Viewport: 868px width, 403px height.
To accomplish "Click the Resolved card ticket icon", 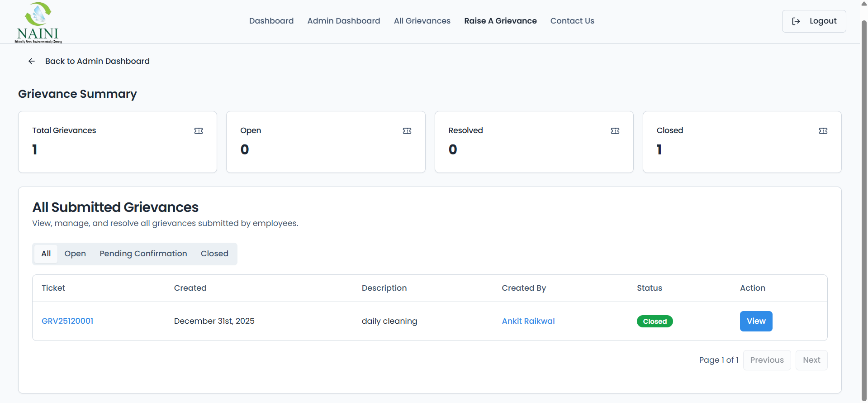I will pyautogui.click(x=615, y=131).
